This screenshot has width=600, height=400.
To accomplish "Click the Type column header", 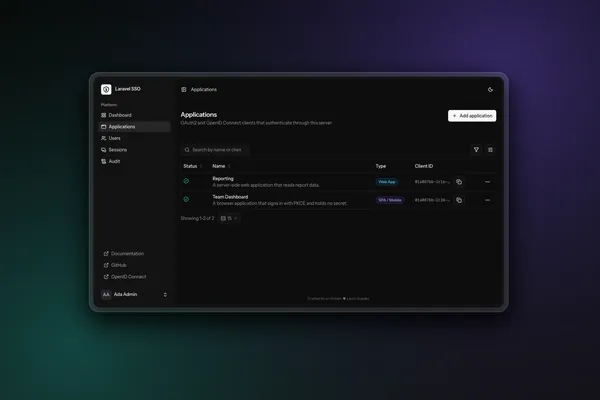I will 380,166.
